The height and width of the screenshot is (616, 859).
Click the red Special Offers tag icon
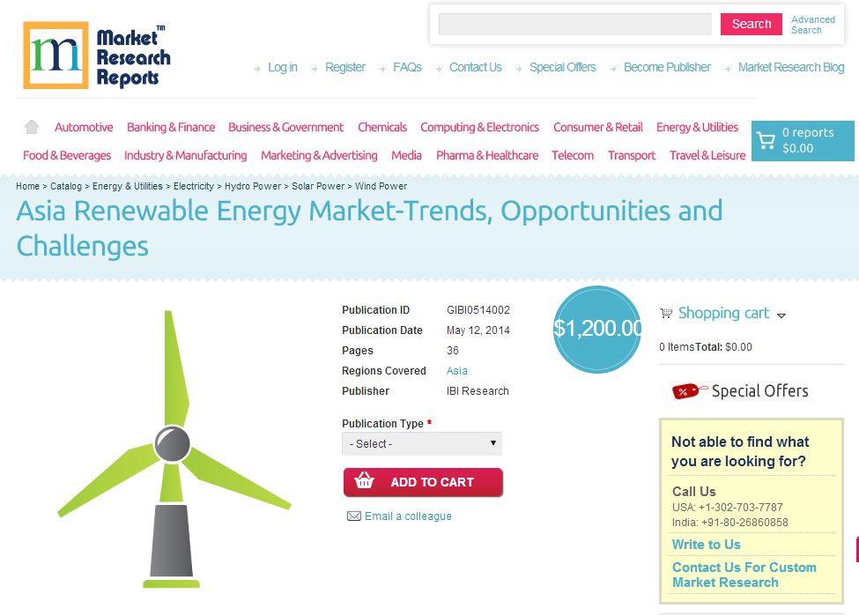click(688, 390)
